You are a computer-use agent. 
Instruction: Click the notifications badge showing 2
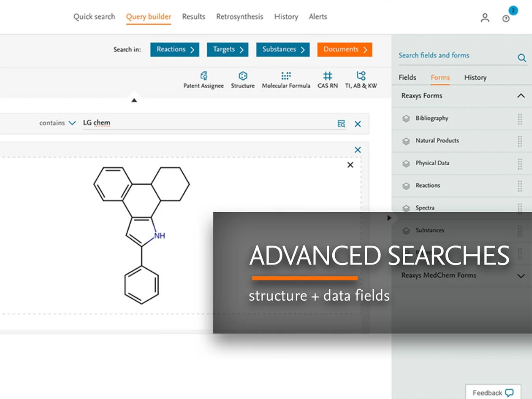click(513, 10)
